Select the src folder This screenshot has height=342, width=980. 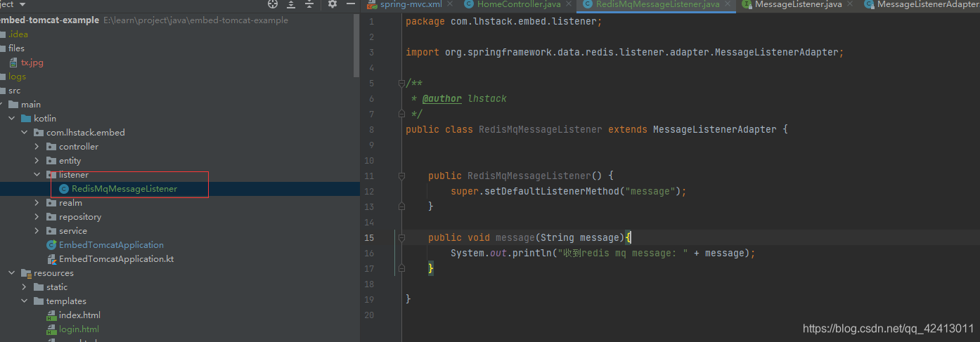(14, 91)
